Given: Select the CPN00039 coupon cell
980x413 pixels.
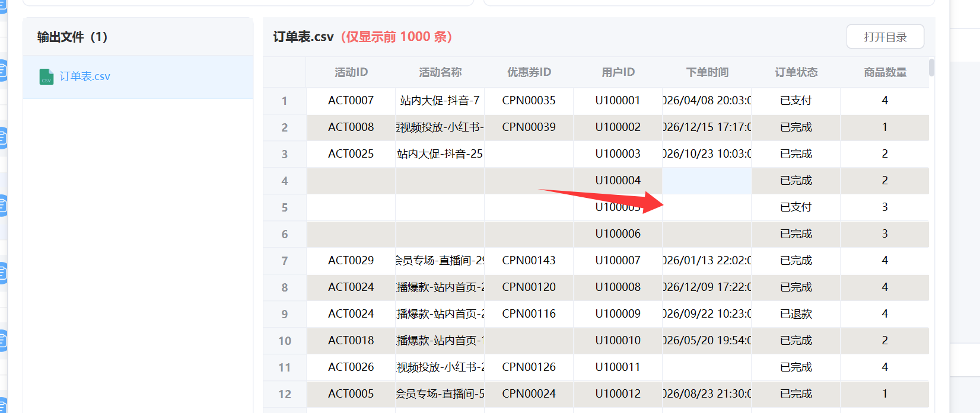Looking at the screenshot, I should 529,127.
